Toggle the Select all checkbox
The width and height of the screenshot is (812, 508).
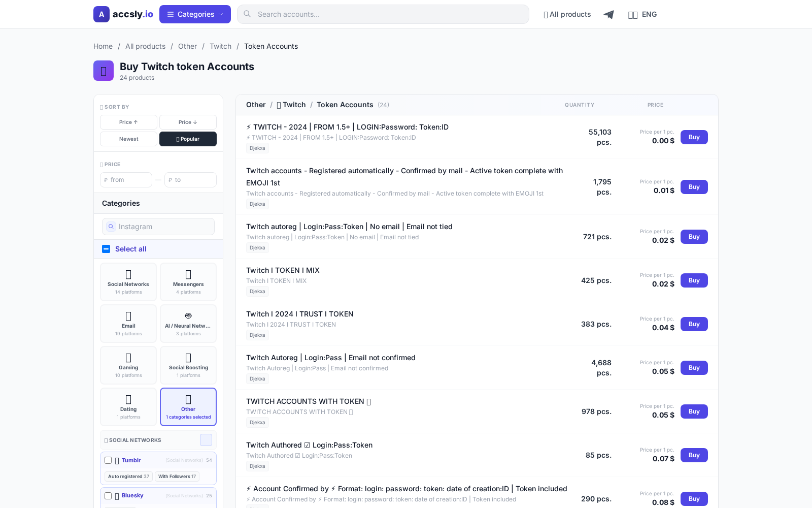pos(106,249)
